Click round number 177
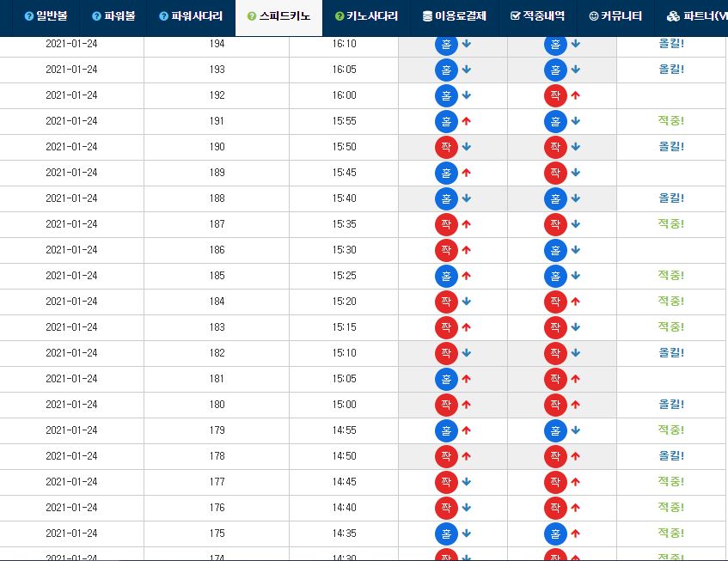The height and width of the screenshot is (561, 728). point(217,482)
